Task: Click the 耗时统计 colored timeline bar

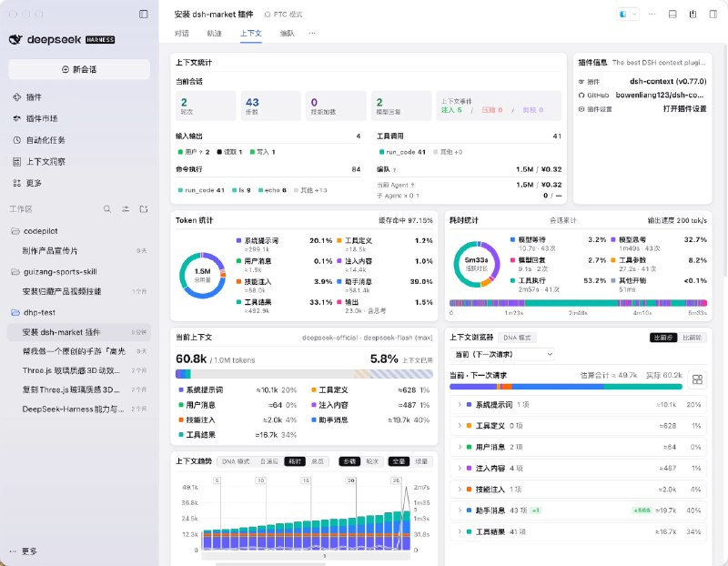Action: tap(578, 303)
